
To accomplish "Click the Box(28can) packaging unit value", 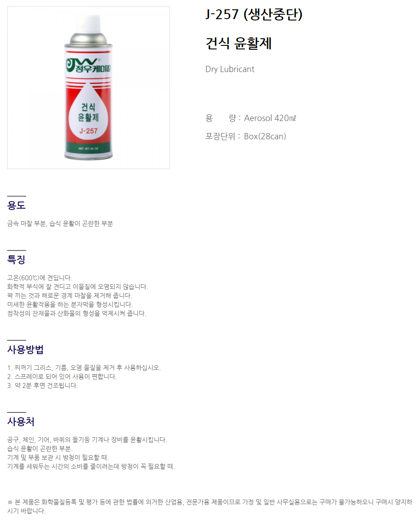I will coord(265,136).
